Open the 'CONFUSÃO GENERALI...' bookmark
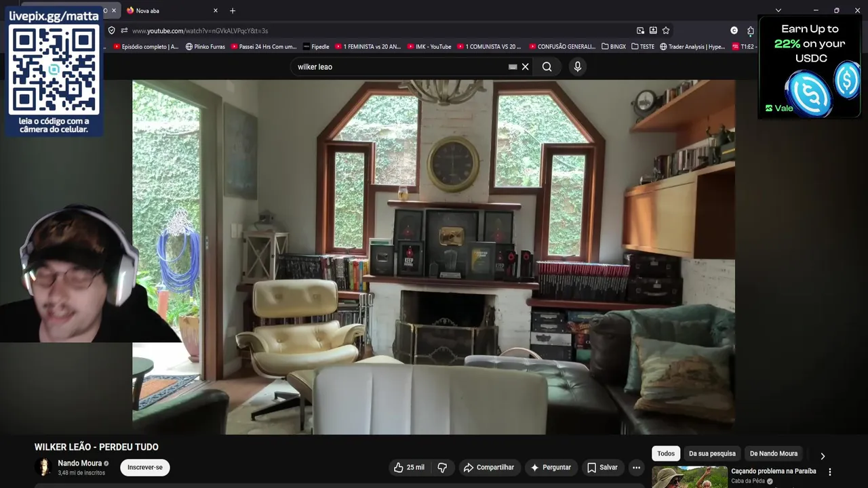The width and height of the screenshot is (868, 488). tap(562, 47)
